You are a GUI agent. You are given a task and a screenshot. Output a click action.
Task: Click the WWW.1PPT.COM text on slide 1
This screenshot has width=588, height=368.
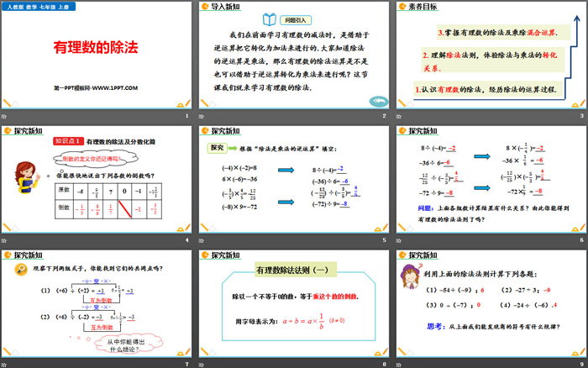115,88
